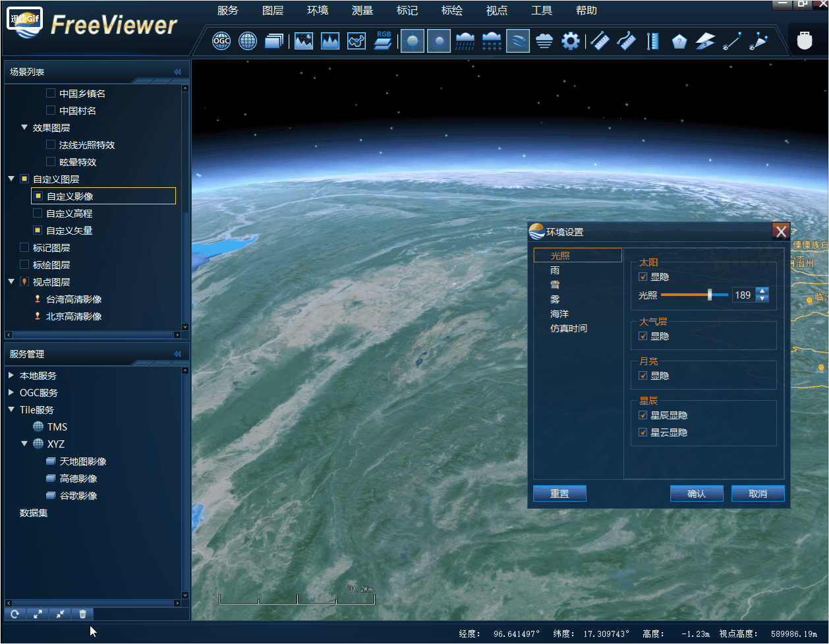
Task: Open the 环境 menu
Action: tap(318, 11)
